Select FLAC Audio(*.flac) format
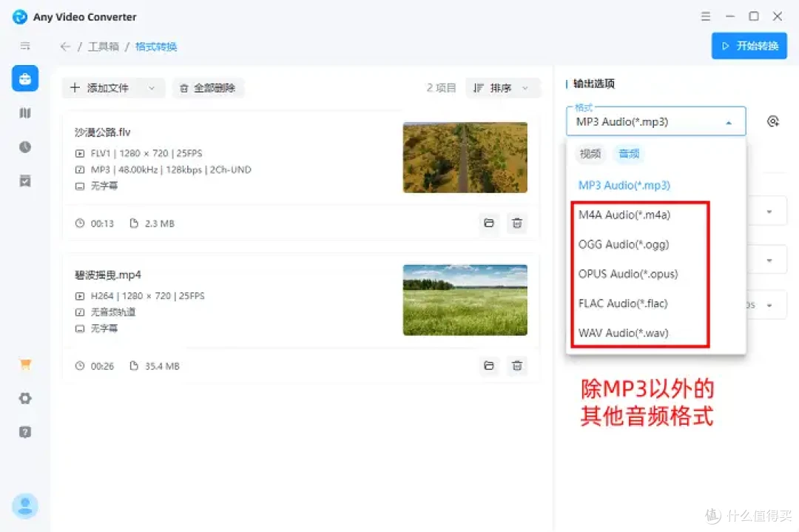The height and width of the screenshot is (532, 799). 623,303
